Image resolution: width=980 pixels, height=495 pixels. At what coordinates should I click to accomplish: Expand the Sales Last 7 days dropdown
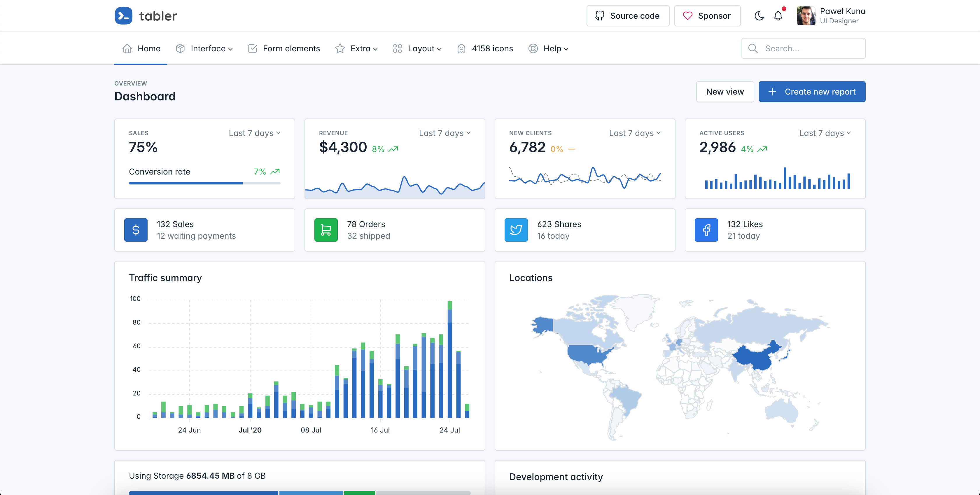click(255, 133)
